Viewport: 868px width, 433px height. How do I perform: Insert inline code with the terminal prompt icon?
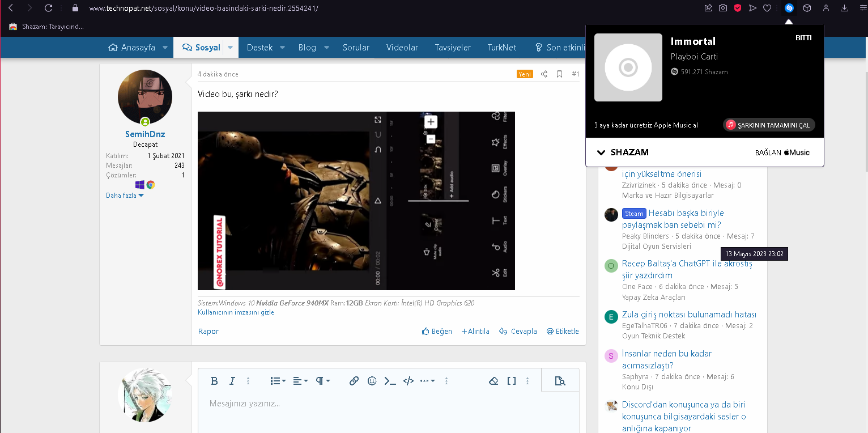click(390, 381)
